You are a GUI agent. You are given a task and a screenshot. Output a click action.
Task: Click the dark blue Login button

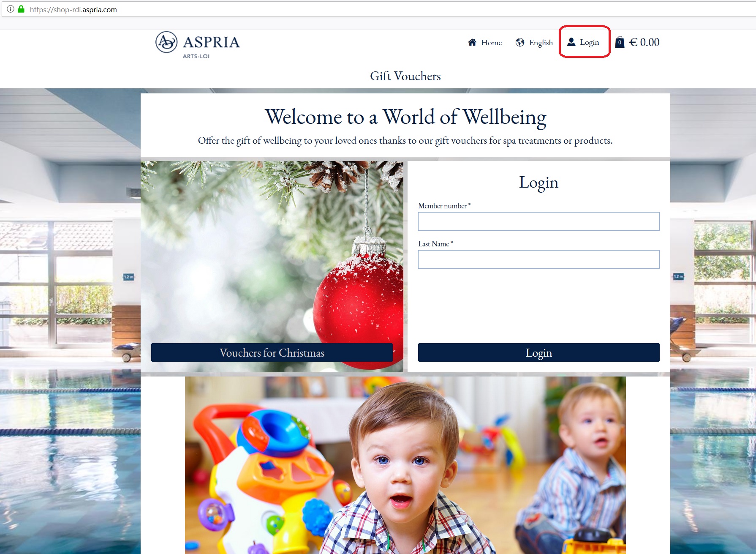(538, 352)
